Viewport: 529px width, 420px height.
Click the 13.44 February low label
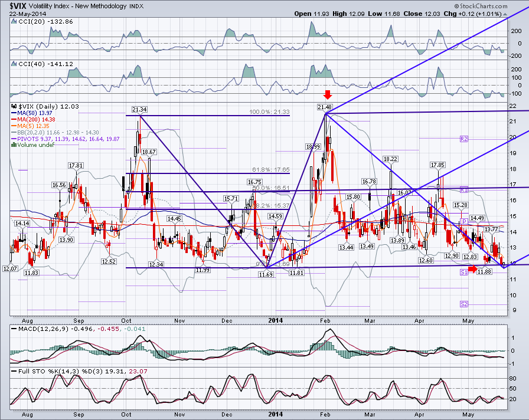[346, 247]
